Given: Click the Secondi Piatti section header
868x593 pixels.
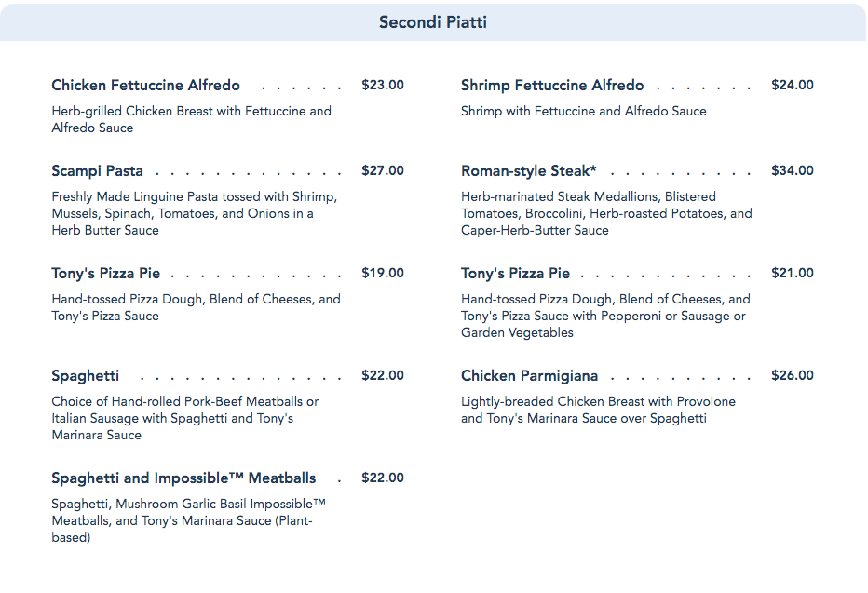Looking at the screenshot, I should (433, 21).
